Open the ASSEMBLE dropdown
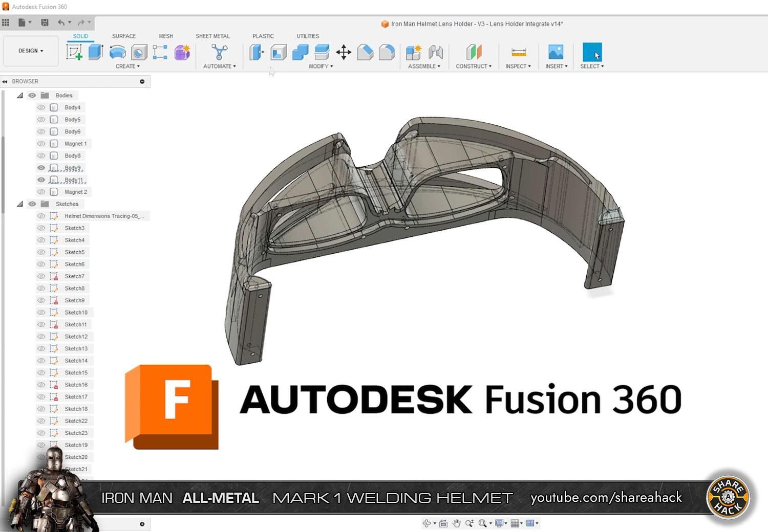 tap(424, 66)
